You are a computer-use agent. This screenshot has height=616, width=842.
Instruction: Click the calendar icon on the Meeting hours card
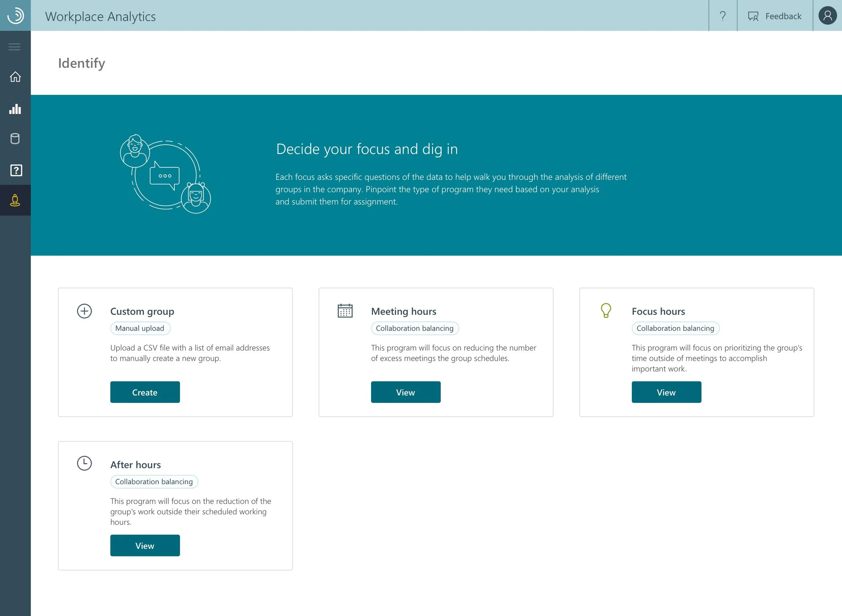coord(344,311)
